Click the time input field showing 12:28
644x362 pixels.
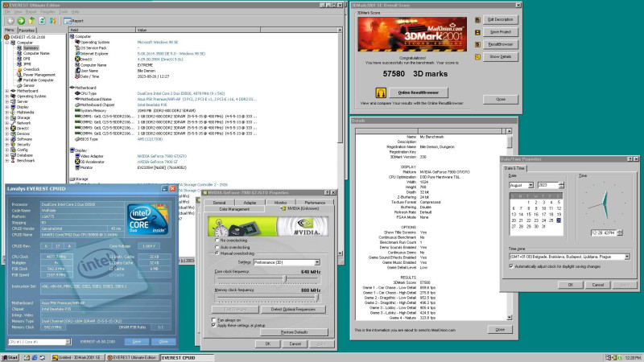tap(603, 232)
